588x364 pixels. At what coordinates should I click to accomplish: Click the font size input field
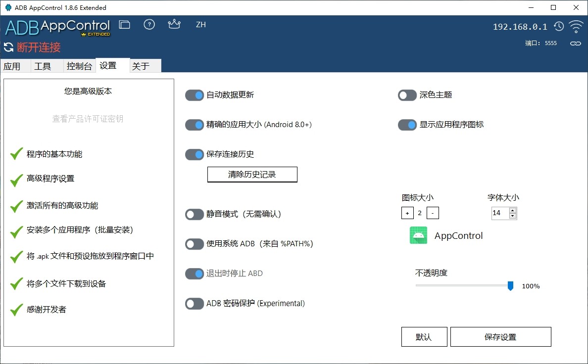[x=499, y=213]
